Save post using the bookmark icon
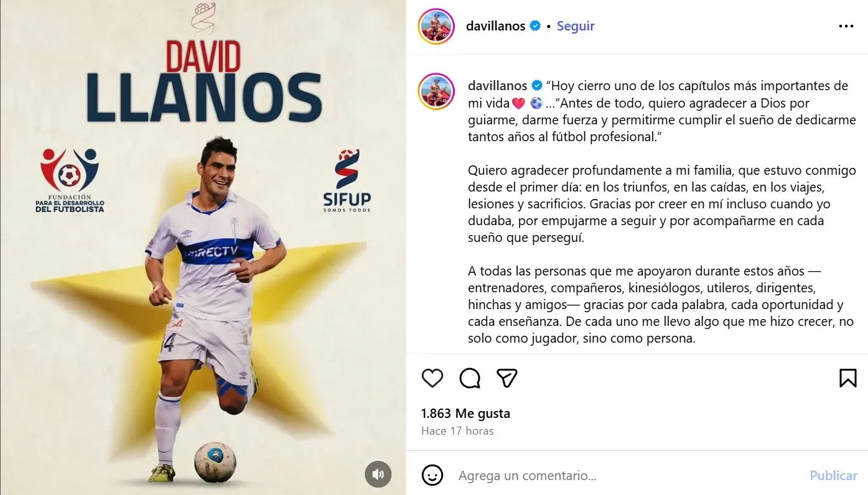The image size is (868, 495). (848, 378)
